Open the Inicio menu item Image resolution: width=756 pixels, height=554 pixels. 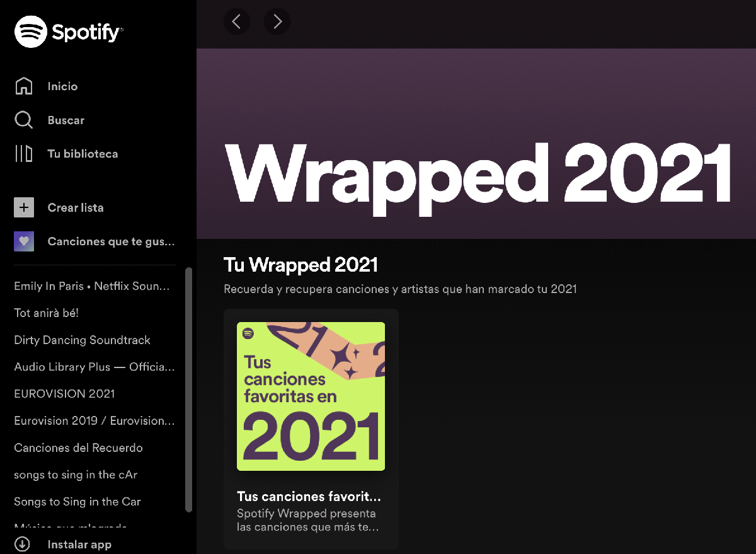coord(62,86)
